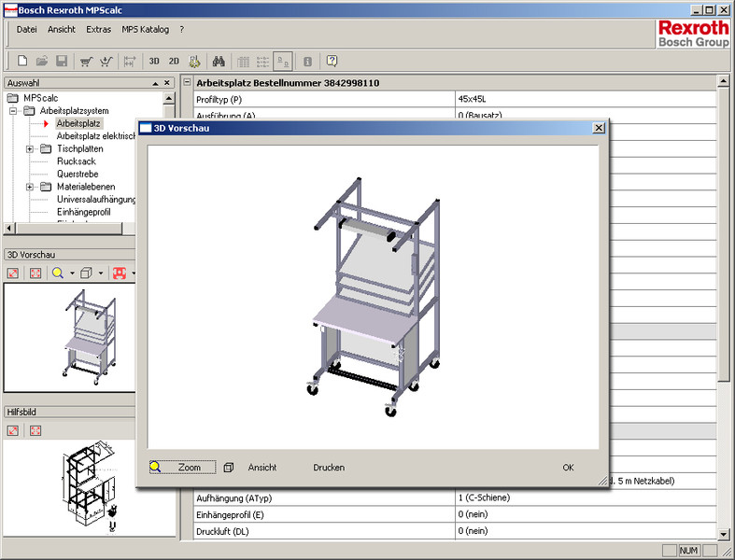Click the 2D view toolbar button

point(174,62)
